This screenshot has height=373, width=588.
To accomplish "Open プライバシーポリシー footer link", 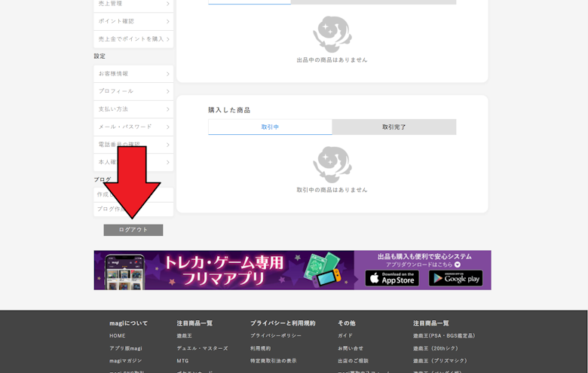I will tap(276, 336).
